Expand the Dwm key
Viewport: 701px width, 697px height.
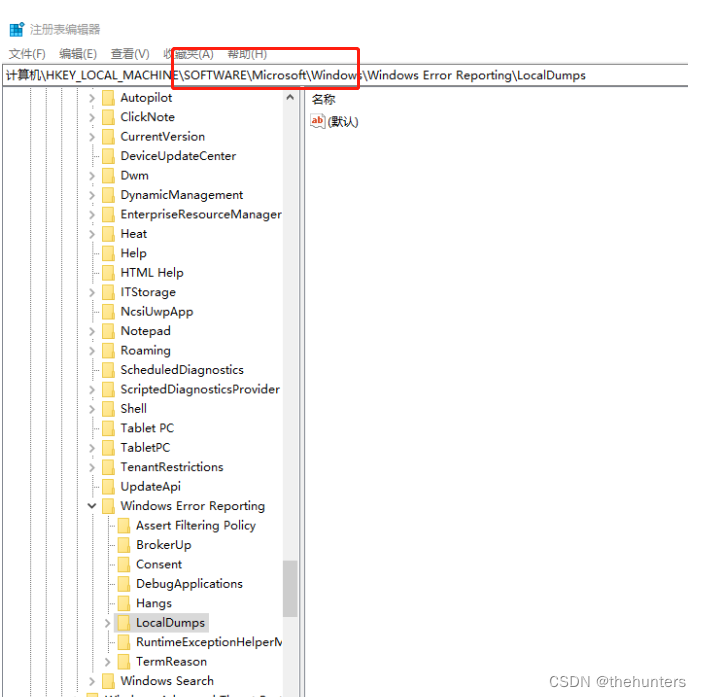click(92, 176)
